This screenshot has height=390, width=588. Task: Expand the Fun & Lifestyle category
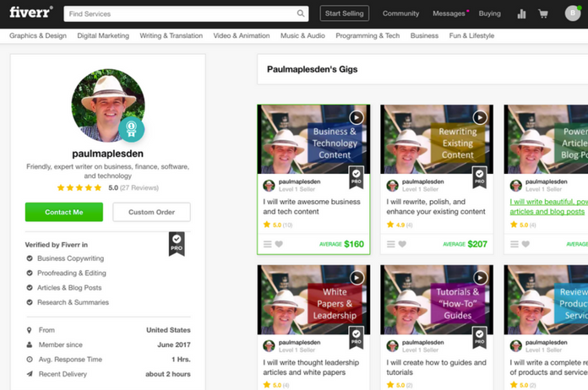point(471,36)
